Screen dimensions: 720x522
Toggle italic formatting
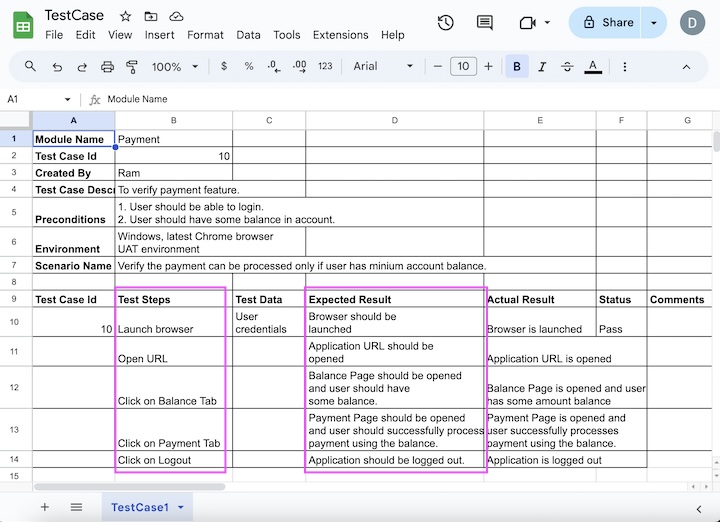(x=543, y=67)
